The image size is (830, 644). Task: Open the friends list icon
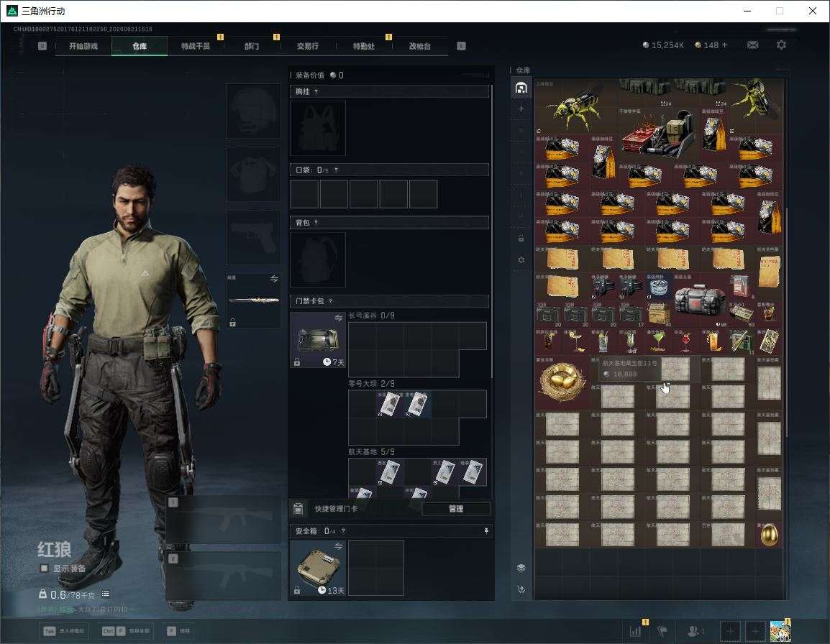point(695,631)
